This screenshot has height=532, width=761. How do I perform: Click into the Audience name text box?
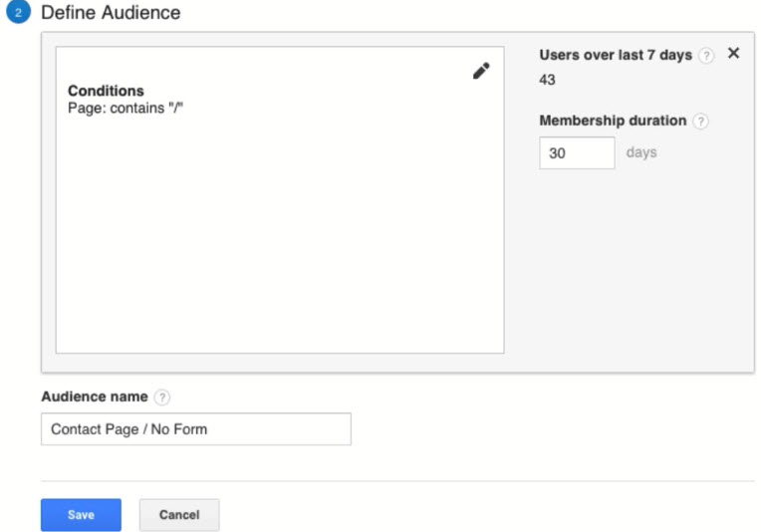[195, 429]
